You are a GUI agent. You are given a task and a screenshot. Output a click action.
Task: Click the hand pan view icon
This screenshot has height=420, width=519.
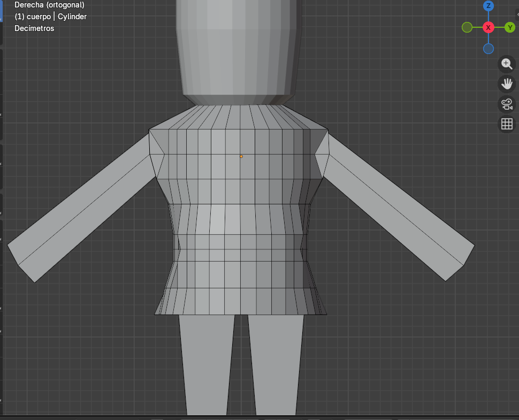506,83
